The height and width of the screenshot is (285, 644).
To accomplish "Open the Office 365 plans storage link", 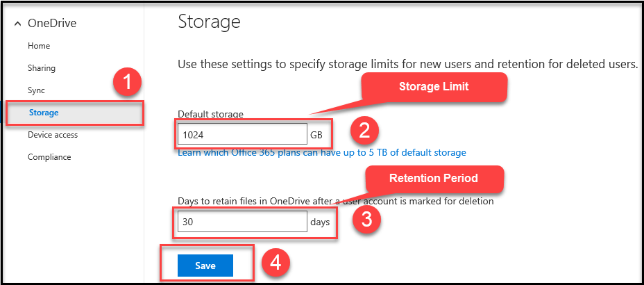I will [322, 152].
